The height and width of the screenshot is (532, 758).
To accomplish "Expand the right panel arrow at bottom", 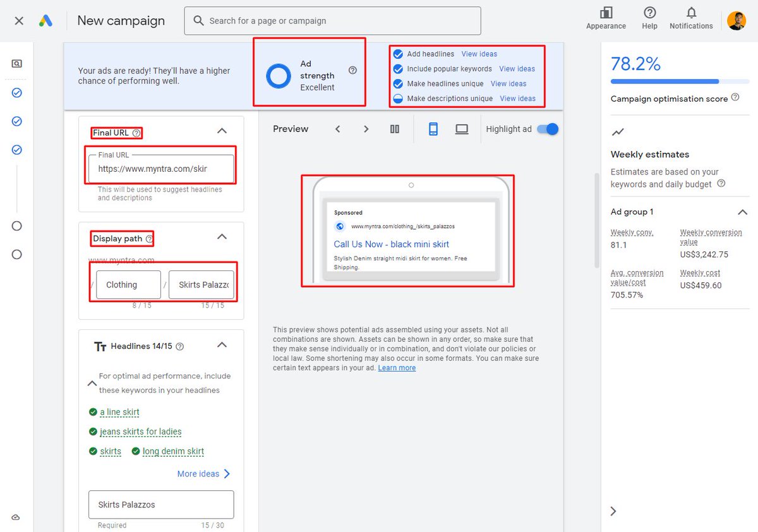I will click(x=613, y=511).
